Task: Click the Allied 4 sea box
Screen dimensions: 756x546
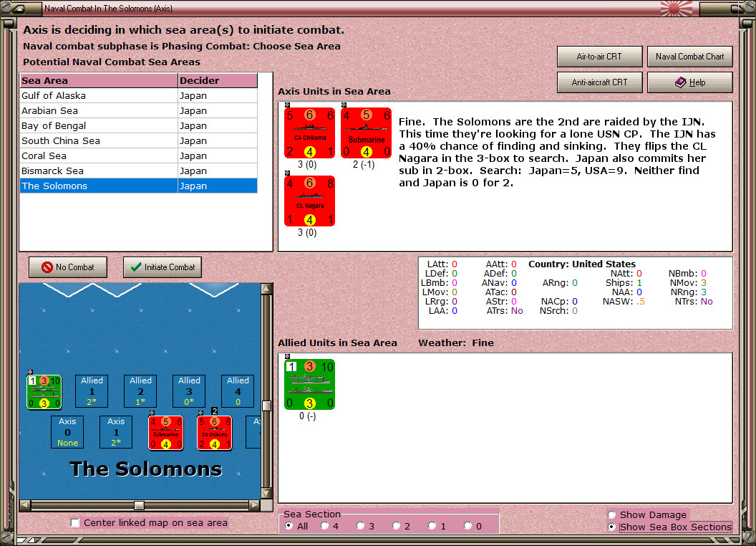Action: pyautogui.click(x=238, y=391)
